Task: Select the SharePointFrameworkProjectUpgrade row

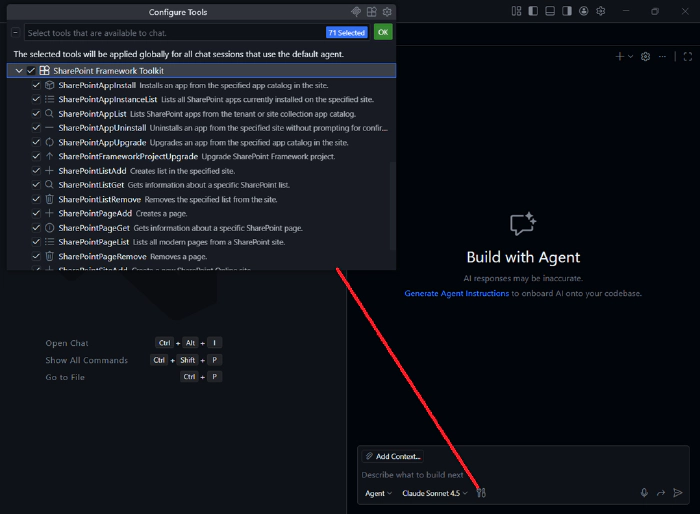Action: pyautogui.click(x=201, y=156)
